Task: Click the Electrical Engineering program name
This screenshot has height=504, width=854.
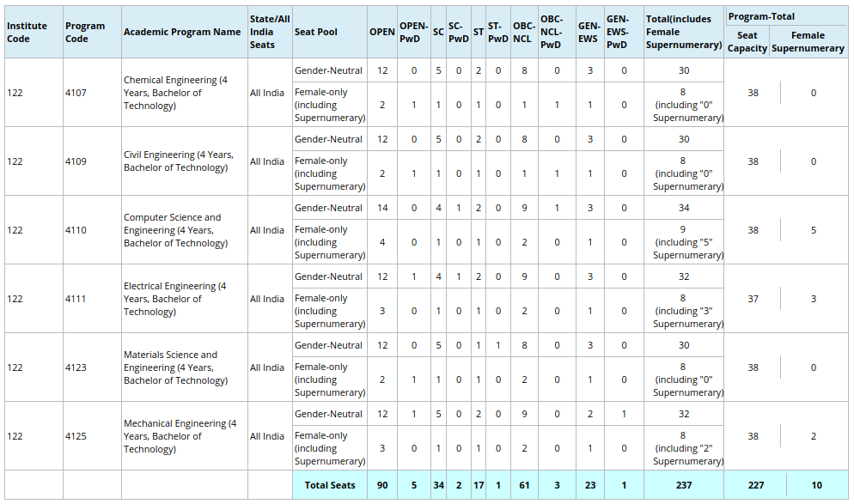Action: coord(175,299)
